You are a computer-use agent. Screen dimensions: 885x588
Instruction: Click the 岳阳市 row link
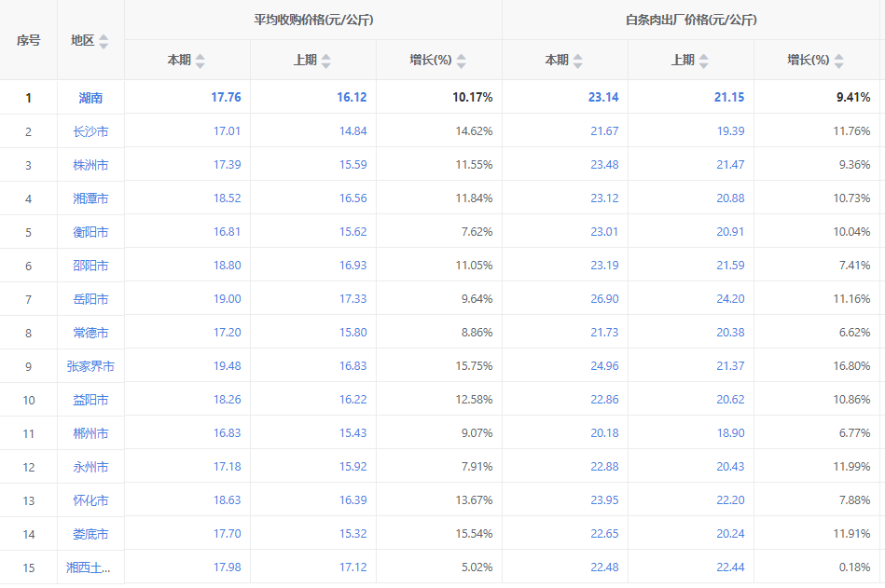pos(90,299)
